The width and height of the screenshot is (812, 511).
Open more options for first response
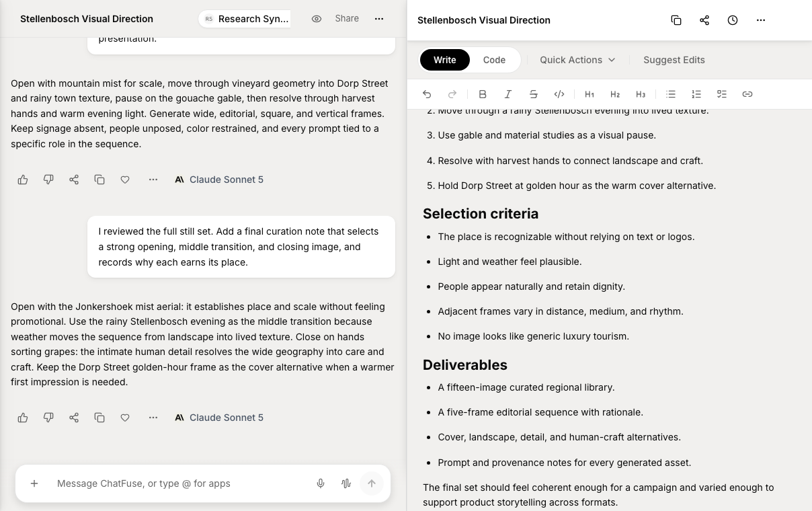pyautogui.click(x=153, y=180)
